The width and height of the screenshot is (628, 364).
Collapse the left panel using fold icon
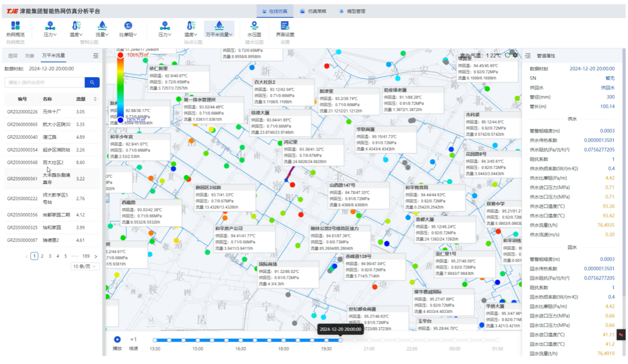tap(96, 56)
